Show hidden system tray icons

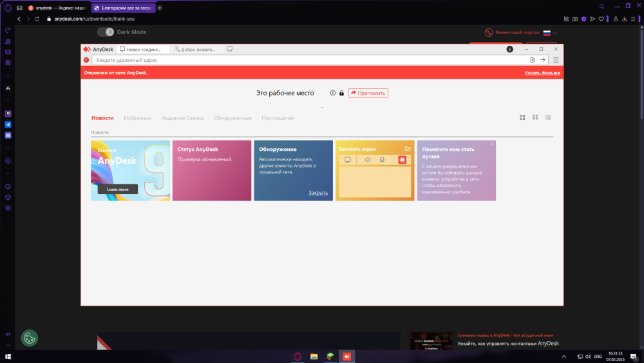tap(564, 357)
